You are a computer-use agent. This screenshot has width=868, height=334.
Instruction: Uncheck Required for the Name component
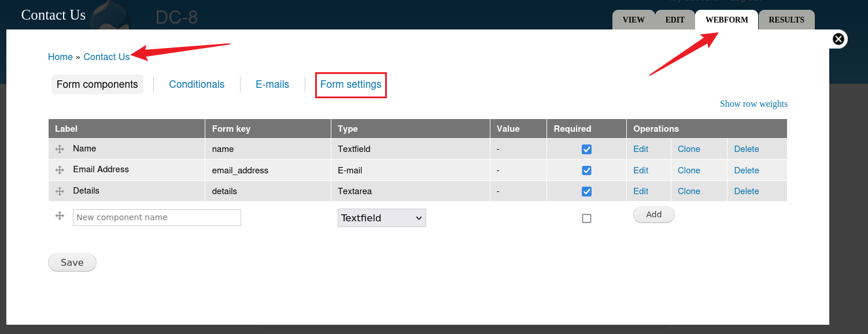(x=586, y=149)
